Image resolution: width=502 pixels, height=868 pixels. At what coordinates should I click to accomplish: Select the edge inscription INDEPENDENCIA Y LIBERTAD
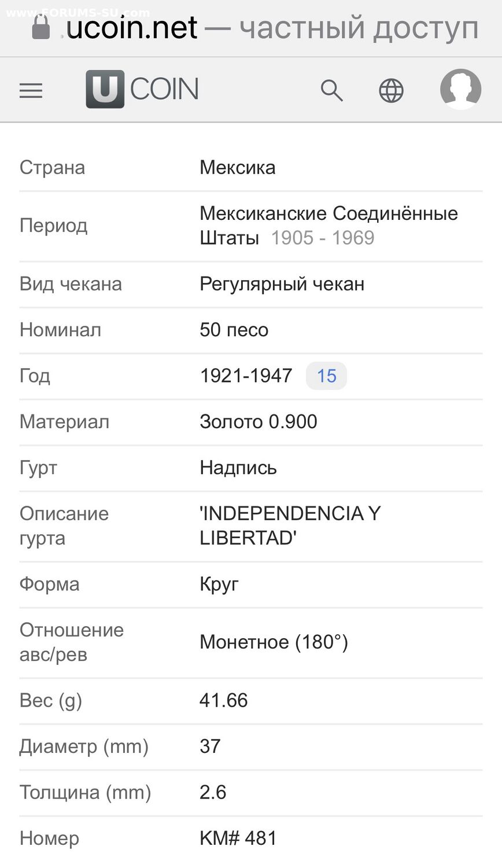click(x=290, y=525)
